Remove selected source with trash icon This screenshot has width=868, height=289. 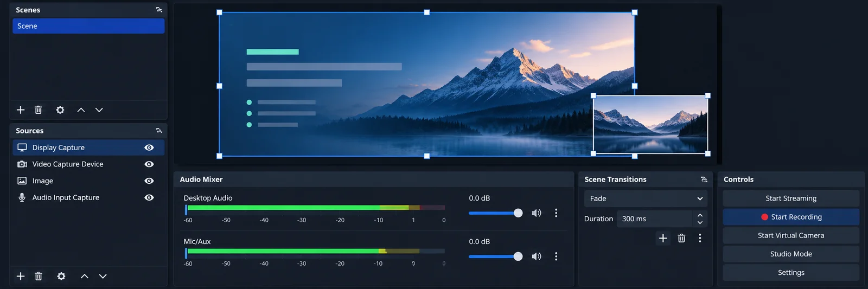[x=39, y=277]
